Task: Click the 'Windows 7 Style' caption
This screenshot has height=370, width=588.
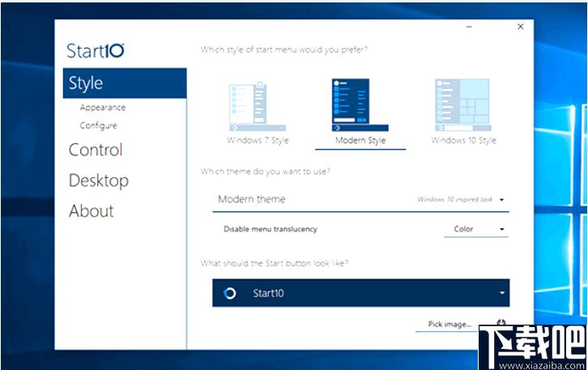Action: (x=258, y=140)
